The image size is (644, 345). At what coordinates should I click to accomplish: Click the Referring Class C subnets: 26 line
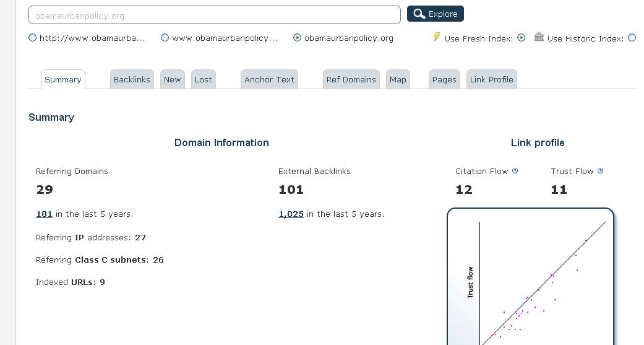(100, 260)
